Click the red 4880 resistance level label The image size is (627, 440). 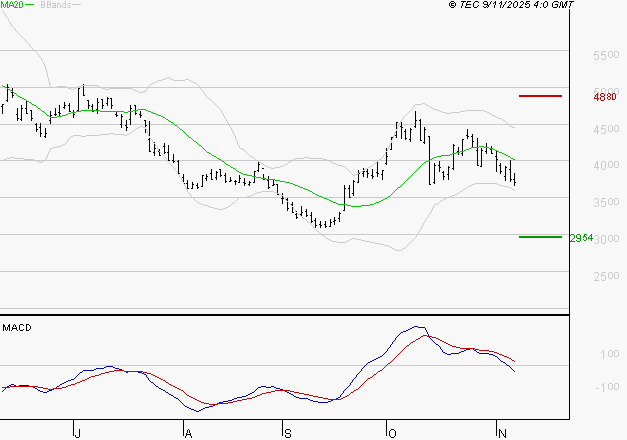605,97
